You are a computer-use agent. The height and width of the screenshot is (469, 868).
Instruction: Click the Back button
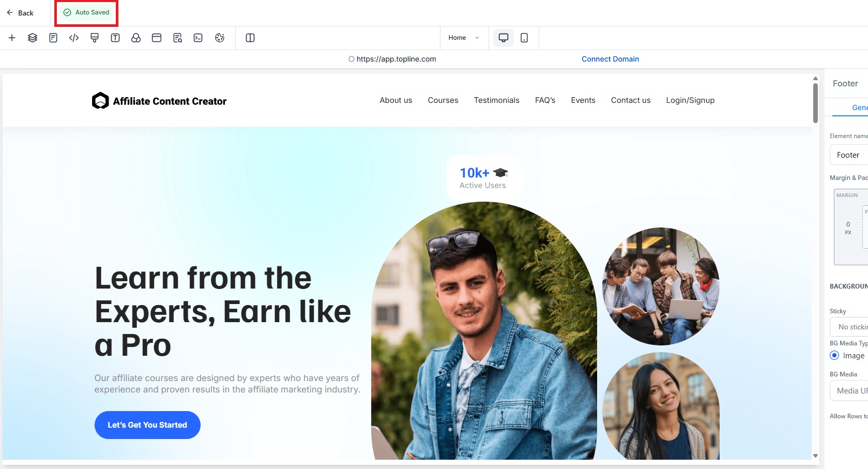[x=20, y=13]
